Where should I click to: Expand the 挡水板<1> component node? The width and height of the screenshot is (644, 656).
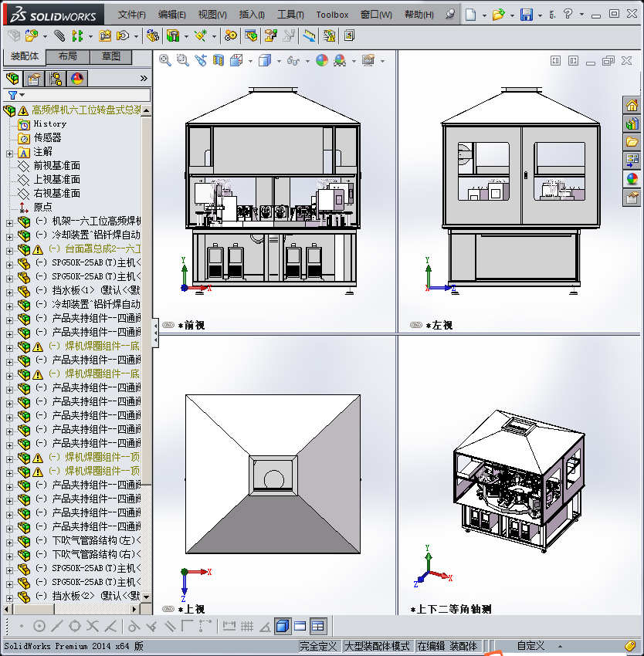(x=9, y=292)
